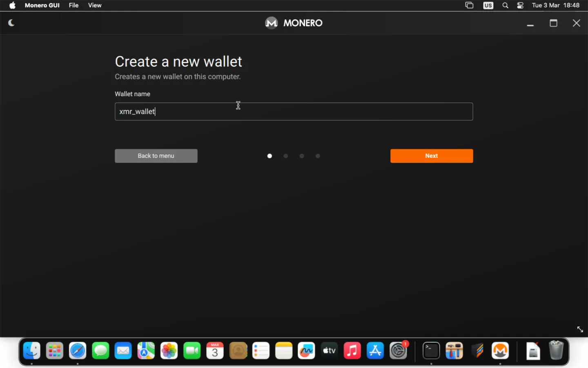Click the window resize handle icon

coord(580,329)
